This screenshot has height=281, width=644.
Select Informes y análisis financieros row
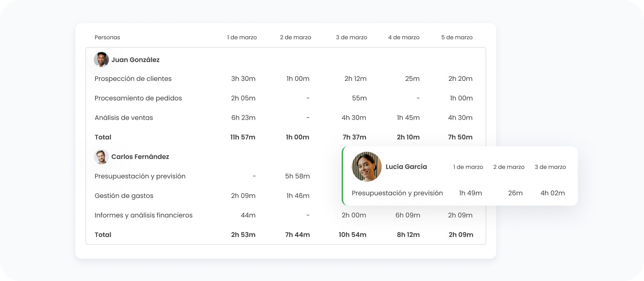(x=143, y=215)
